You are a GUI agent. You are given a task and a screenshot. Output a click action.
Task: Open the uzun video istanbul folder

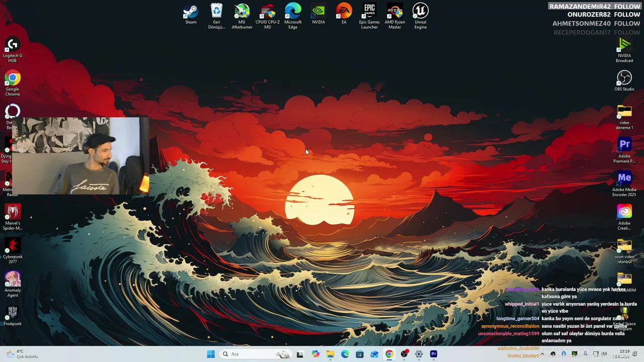(624, 251)
